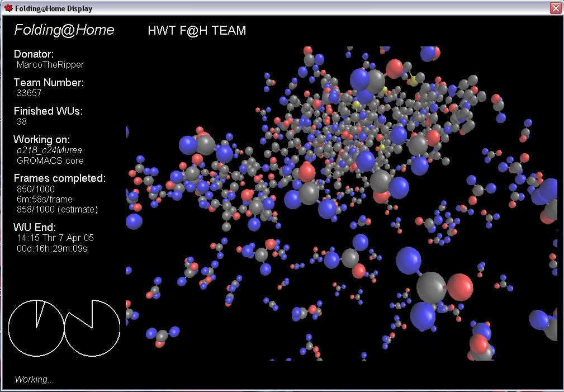564x392 pixels.
Task: Click the Finished WUs: label
Action: 48,111
